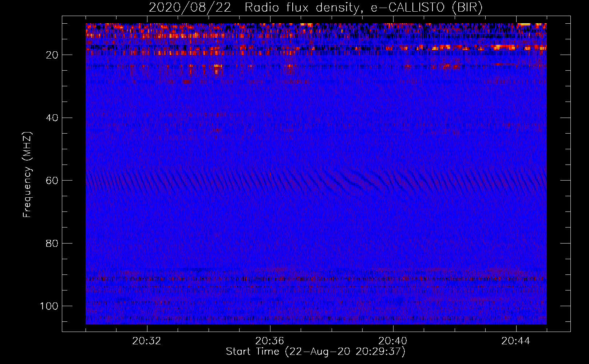Click the "60" frequency tick label
The width and height of the screenshot is (589, 364).
[x=52, y=181]
